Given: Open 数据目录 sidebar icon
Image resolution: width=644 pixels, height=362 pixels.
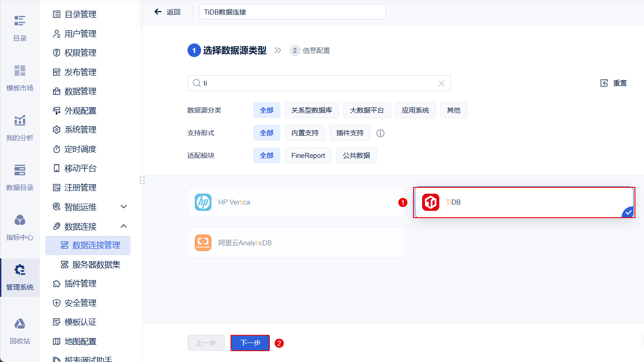Looking at the screenshot, I should point(19,177).
